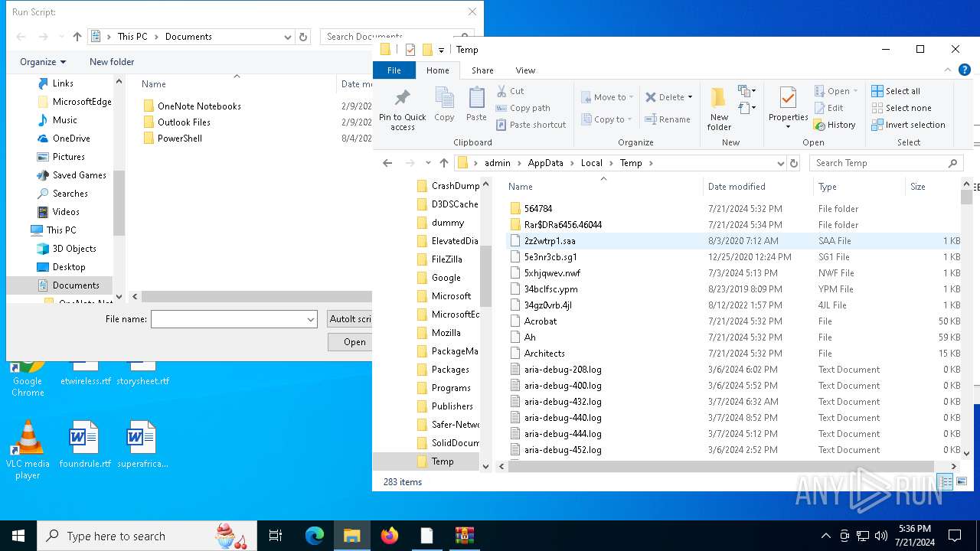Open the notification center
The height and width of the screenshot is (551, 980).
[x=955, y=536]
